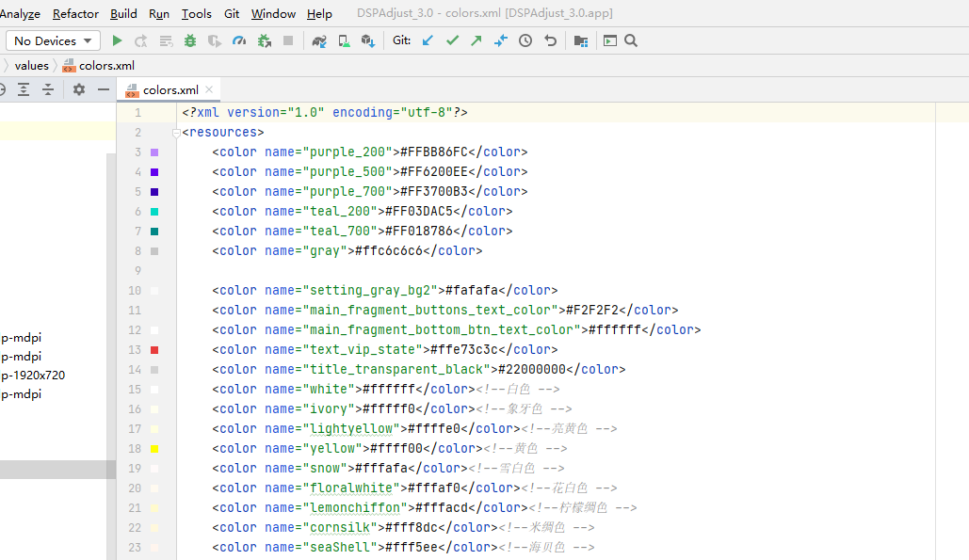Update project from Git with blue arrow
The width and height of the screenshot is (969, 560).
click(427, 40)
